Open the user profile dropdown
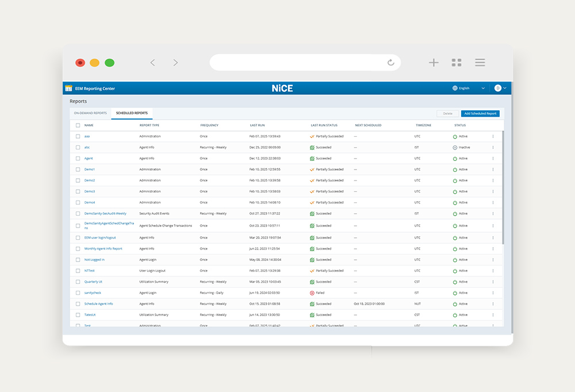The width and height of the screenshot is (575, 392). pyautogui.click(x=499, y=88)
